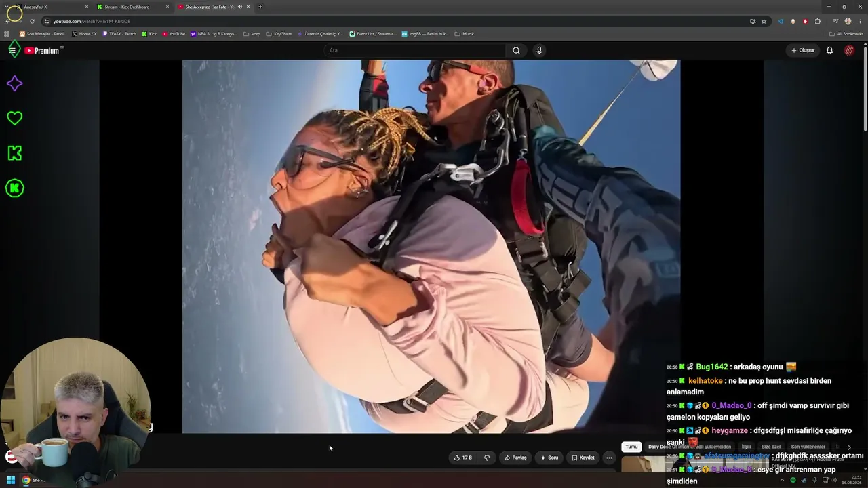Select the Son yüklenenler filter chip

pos(808,447)
